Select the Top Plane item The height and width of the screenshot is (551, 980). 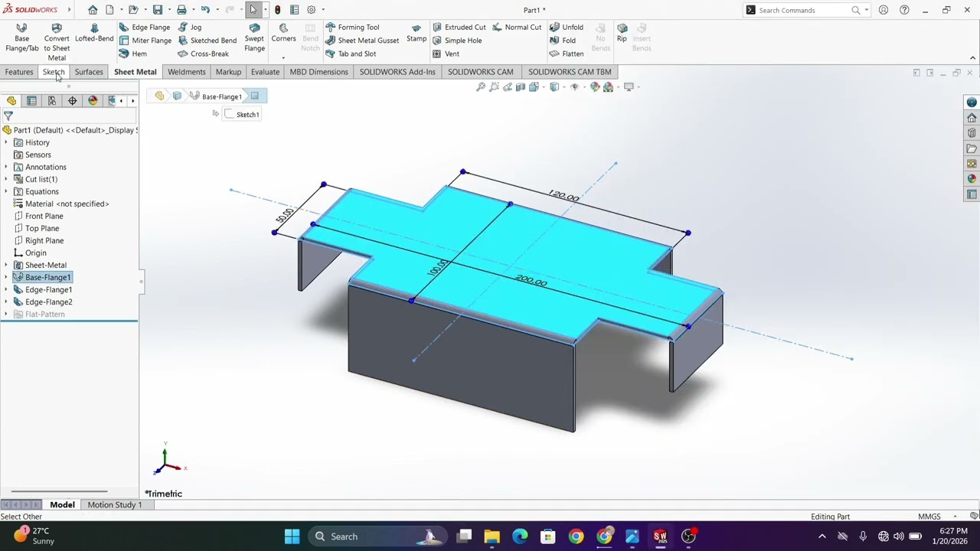[42, 228]
